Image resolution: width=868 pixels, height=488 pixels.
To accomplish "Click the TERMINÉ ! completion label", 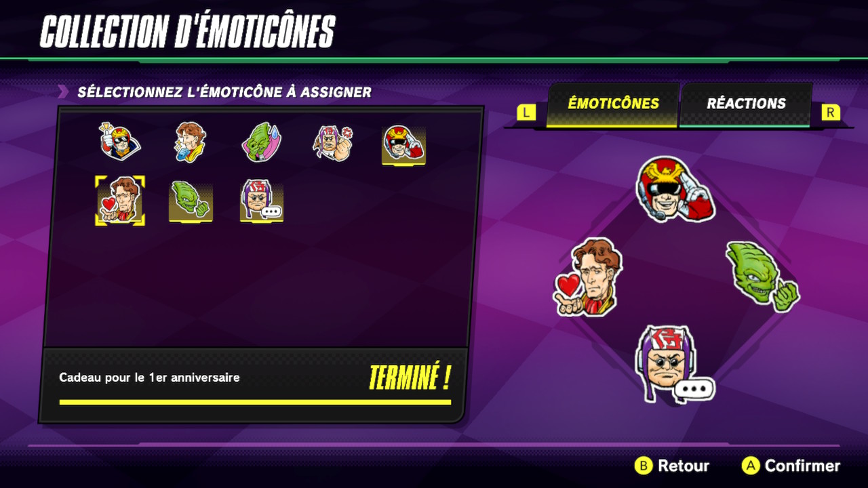I will pyautogui.click(x=409, y=378).
